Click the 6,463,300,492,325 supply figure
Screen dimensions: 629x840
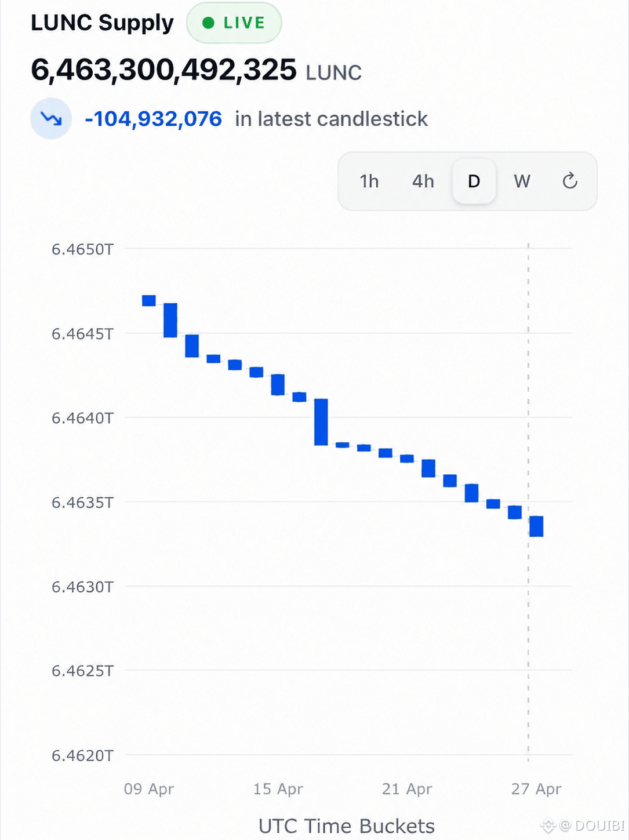click(x=163, y=70)
